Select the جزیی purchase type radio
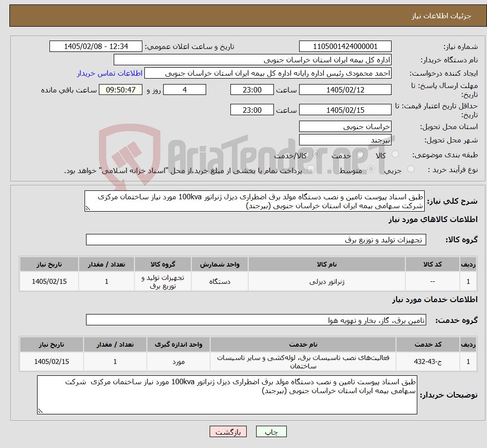Viewport: 487px width, 448px height. pos(411,169)
